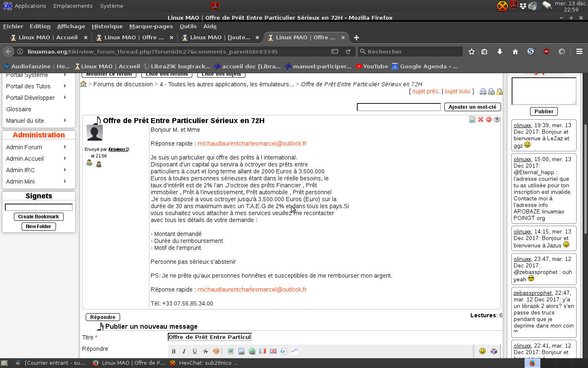This screenshot has width=588, height=368.
Task: Apply italic formatting in the reply editor
Action: tap(184, 351)
